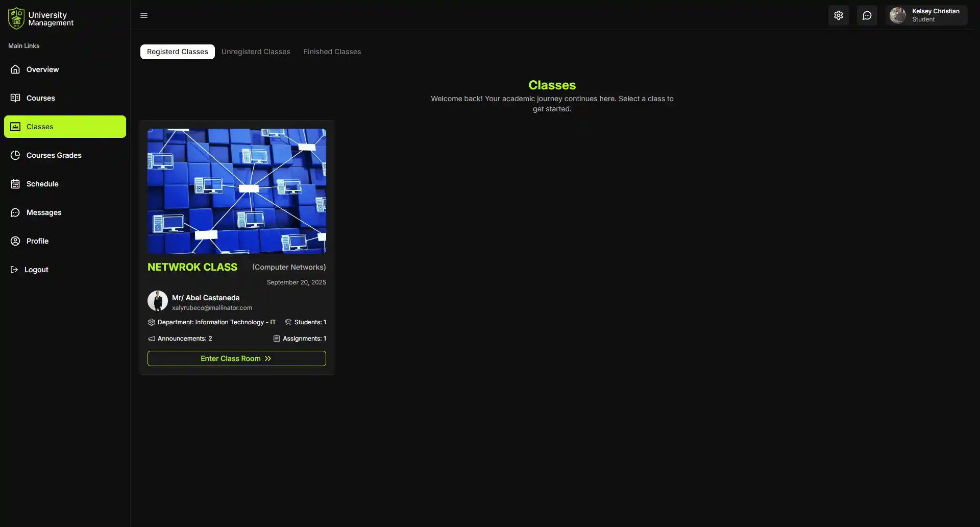Click the Logout arrow icon

pyautogui.click(x=14, y=269)
